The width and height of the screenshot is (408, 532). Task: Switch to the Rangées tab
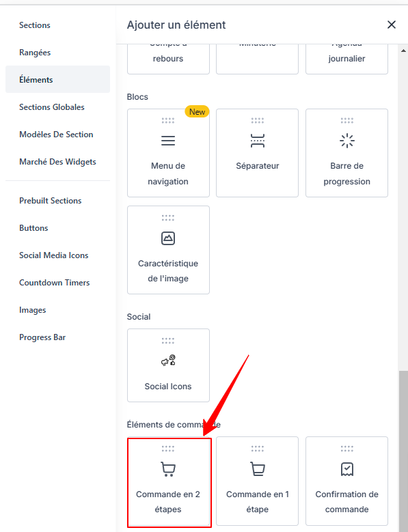(x=35, y=53)
